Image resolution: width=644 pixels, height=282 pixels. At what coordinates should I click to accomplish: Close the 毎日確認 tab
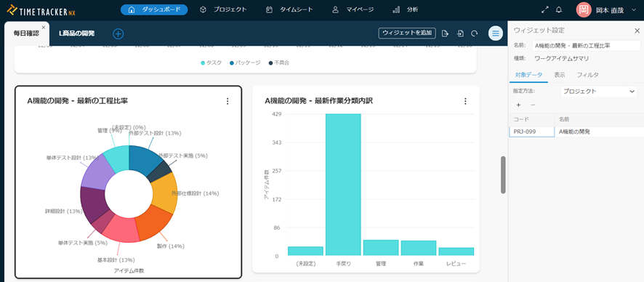[44, 27]
